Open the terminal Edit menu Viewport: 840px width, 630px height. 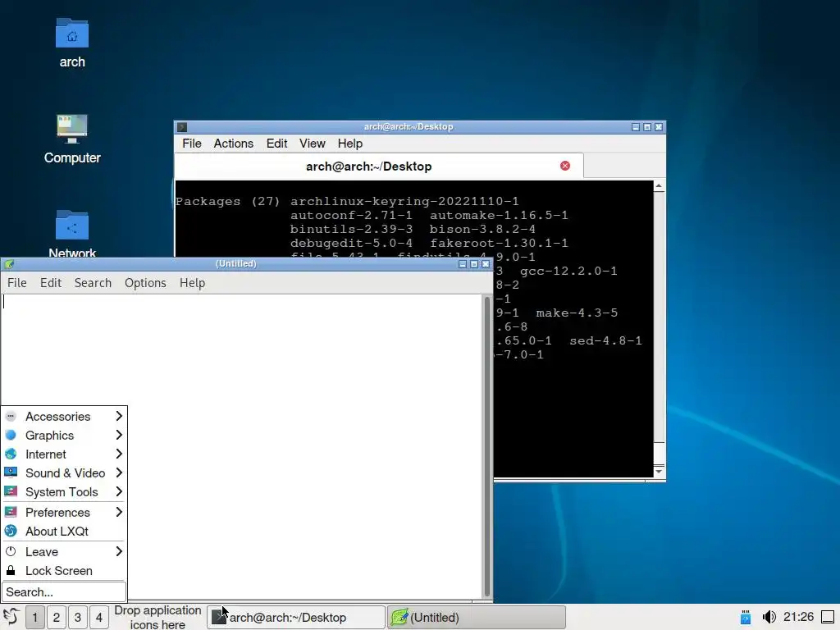click(277, 144)
